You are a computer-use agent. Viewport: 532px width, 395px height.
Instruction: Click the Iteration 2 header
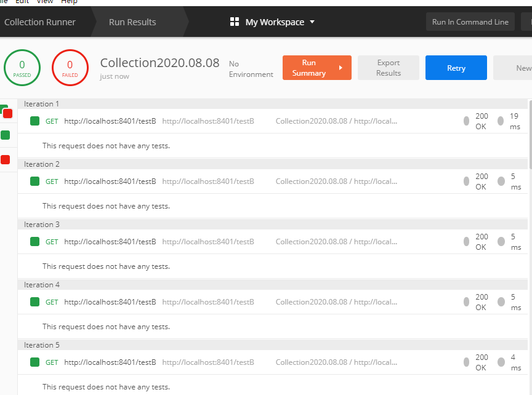pos(272,164)
